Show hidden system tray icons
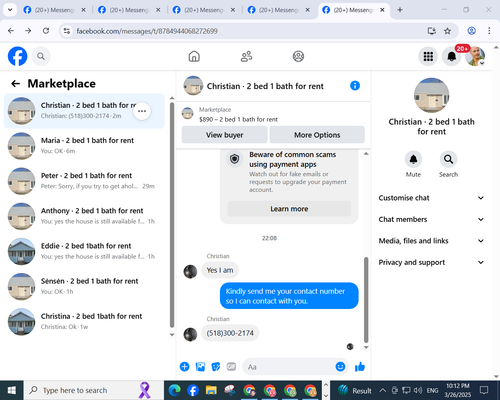 [x=383, y=390]
